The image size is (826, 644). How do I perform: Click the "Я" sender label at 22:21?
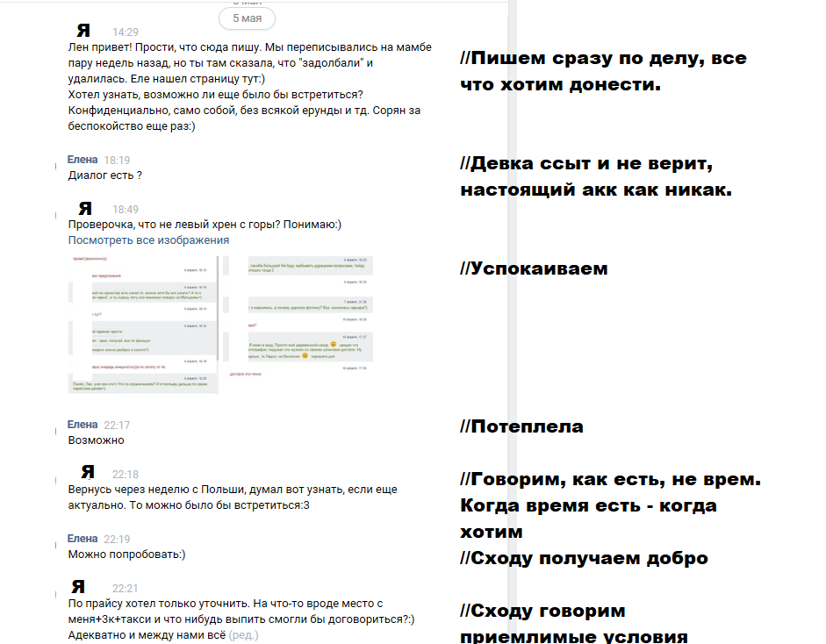79,587
